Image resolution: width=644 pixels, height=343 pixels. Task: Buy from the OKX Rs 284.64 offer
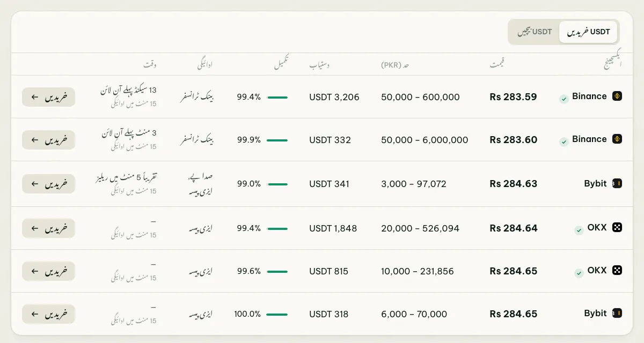[x=48, y=228]
